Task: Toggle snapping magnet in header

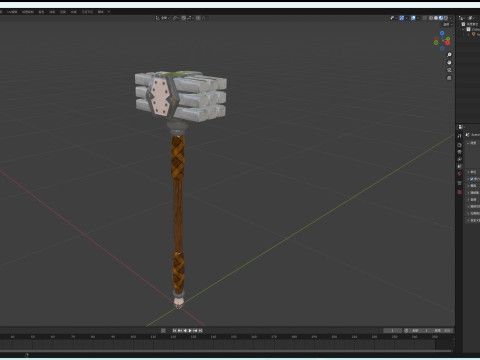Action: point(184,18)
